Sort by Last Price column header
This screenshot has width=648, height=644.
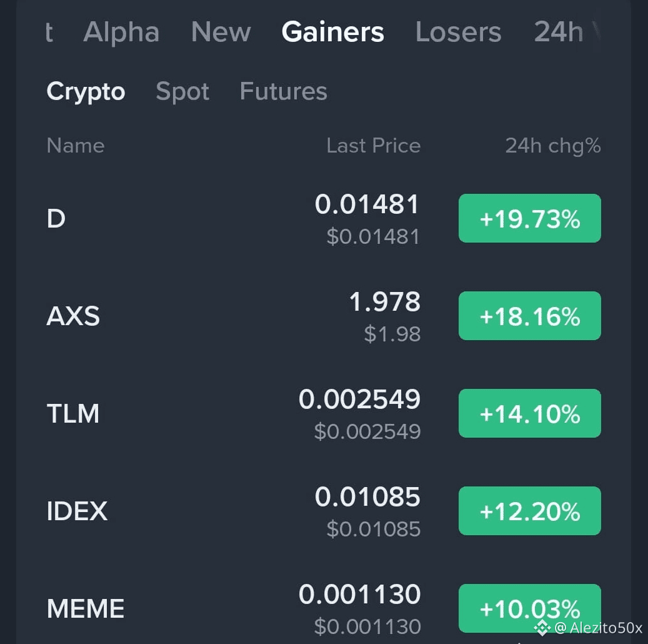[373, 146]
